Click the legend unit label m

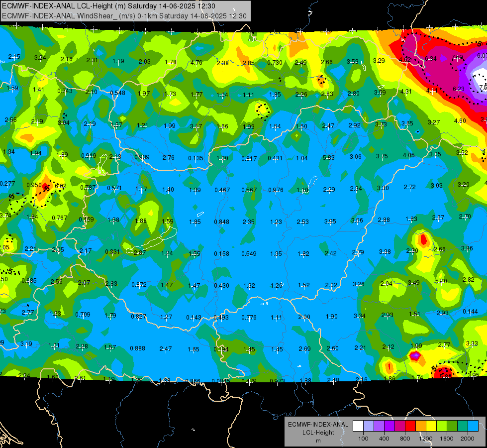click(x=318, y=441)
